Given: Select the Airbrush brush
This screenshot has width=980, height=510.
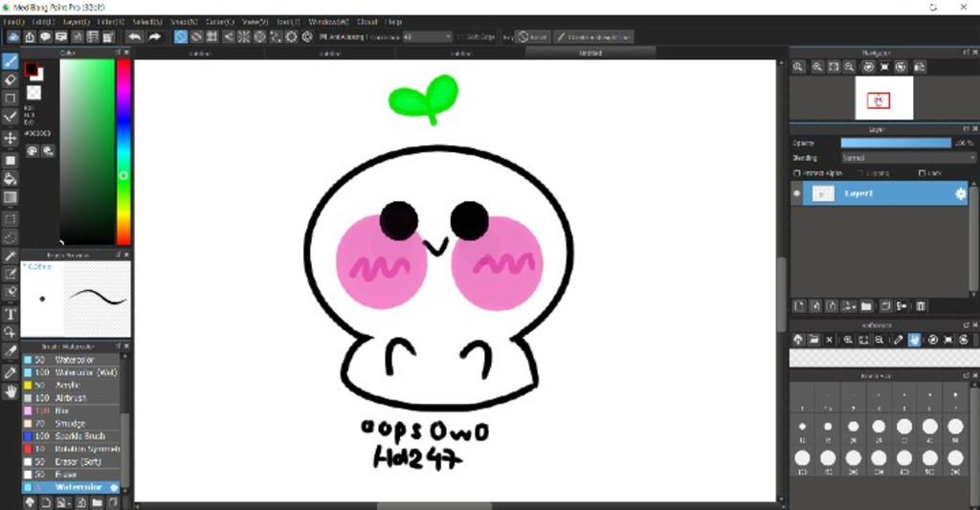Looking at the screenshot, I should pyautogui.click(x=70, y=398).
